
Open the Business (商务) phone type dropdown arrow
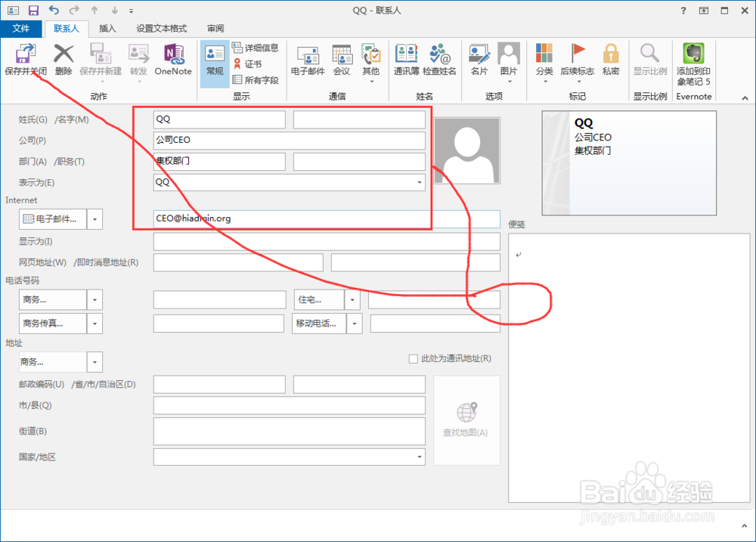point(94,300)
